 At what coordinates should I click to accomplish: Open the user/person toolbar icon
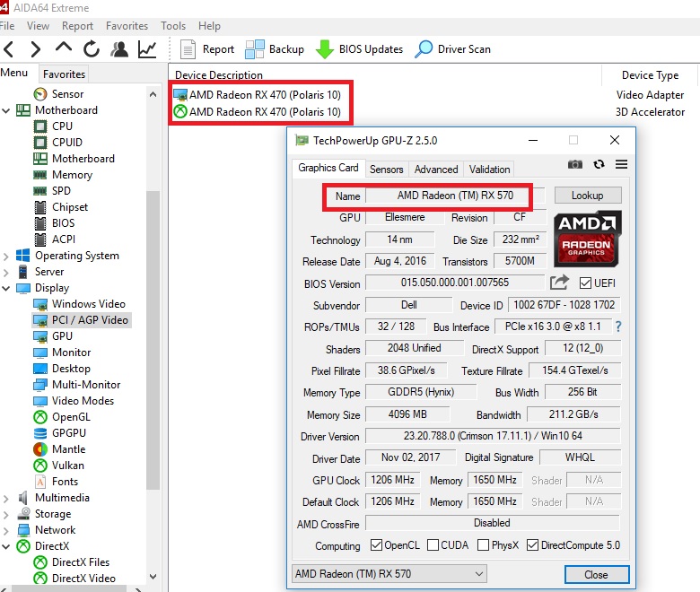point(119,49)
